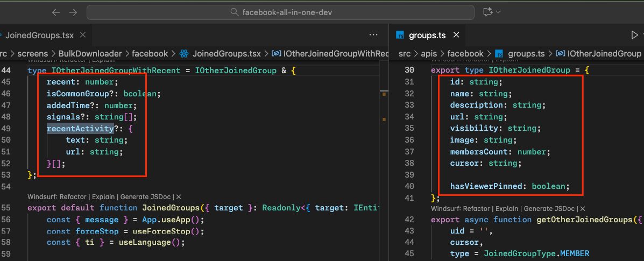Click Windsurf 'Explain' above getOtherJoinedGroups

click(x=507, y=209)
